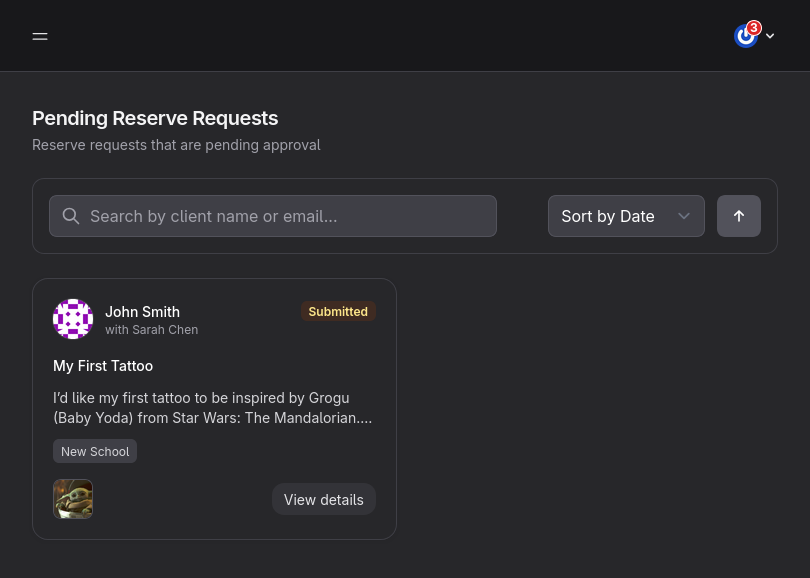Toggle the Submitted status badge
This screenshot has width=810, height=578.
pos(338,311)
